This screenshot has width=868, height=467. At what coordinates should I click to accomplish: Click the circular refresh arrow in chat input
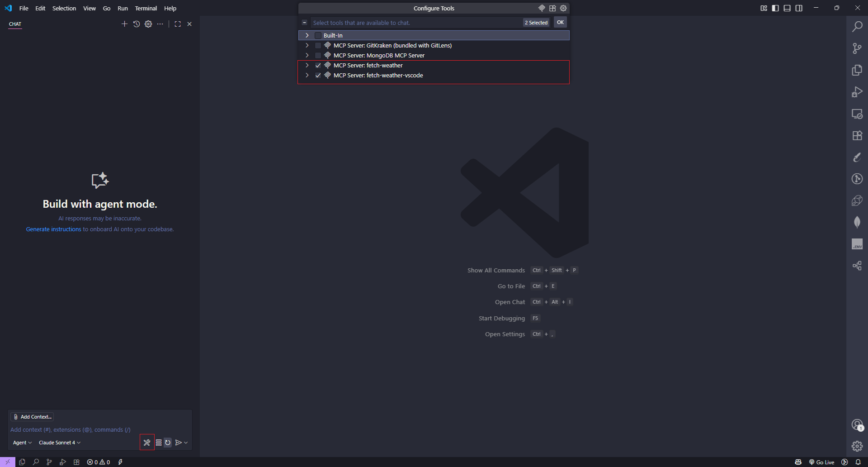click(168, 443)
